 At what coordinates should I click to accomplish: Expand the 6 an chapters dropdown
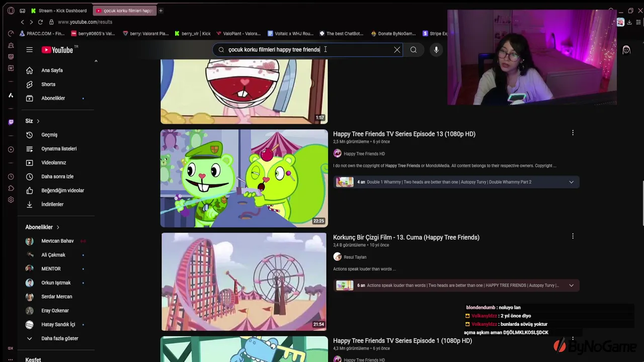click(x=571, y=286)
